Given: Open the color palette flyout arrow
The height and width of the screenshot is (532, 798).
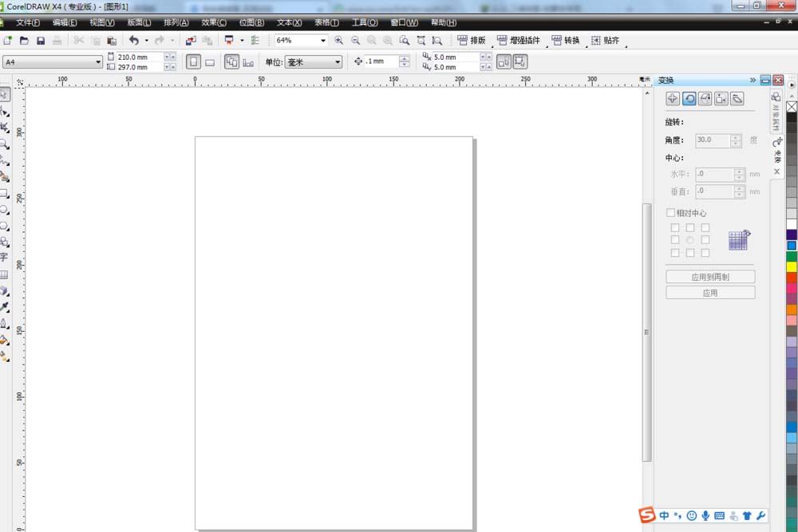Looking at the screenshot, I should (792, 85).
